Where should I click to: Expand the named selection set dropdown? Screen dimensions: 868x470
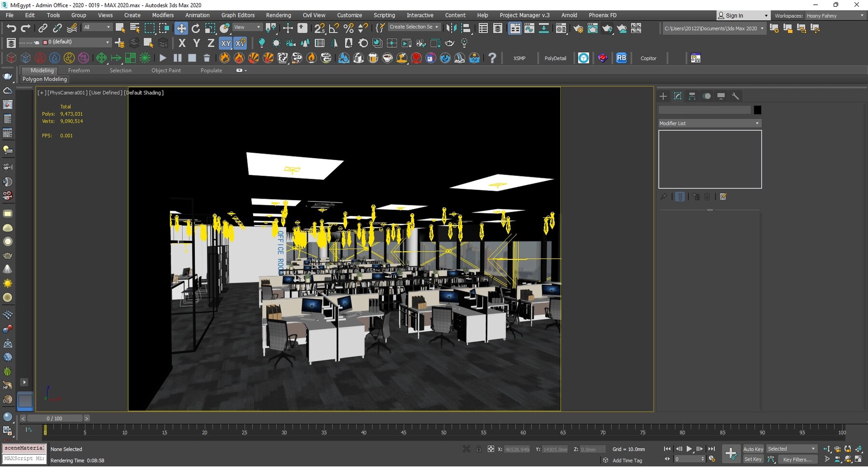[435, 27]
